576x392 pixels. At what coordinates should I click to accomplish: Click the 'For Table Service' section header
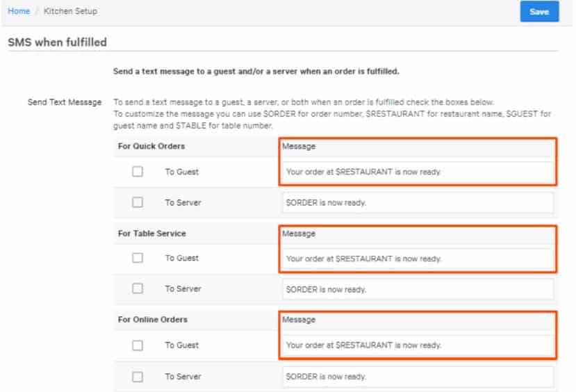151,234
